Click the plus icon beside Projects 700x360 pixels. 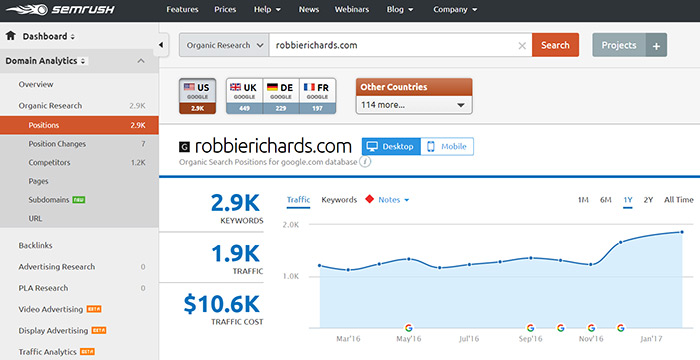coord(656,46)
